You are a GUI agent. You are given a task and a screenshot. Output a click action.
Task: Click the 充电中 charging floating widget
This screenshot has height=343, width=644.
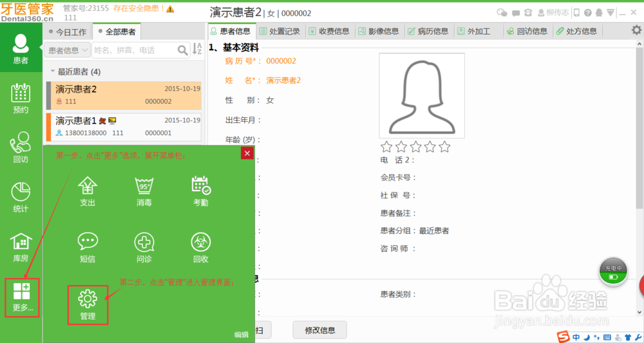613,272
